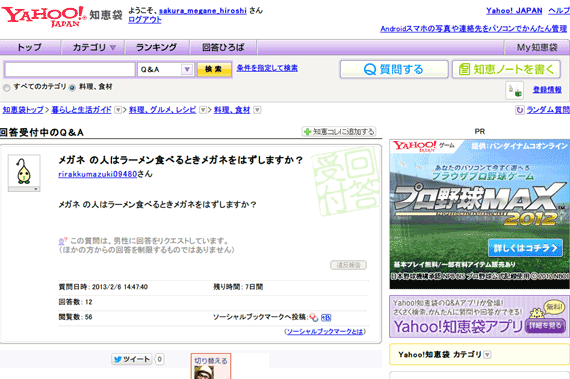The width and height of the screenshot is (570, 379).
Task: Click the プロ野球MAX 2012 ad banner
Action: 479,214
